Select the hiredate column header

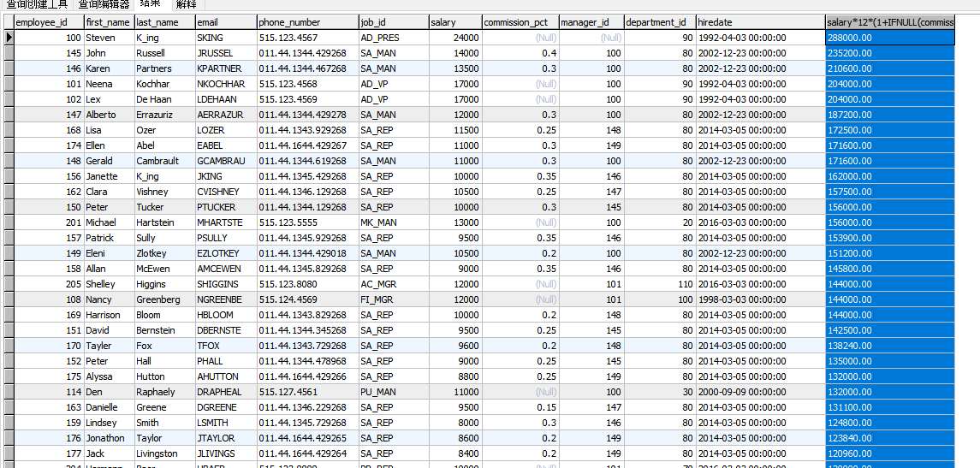point(761,22)
